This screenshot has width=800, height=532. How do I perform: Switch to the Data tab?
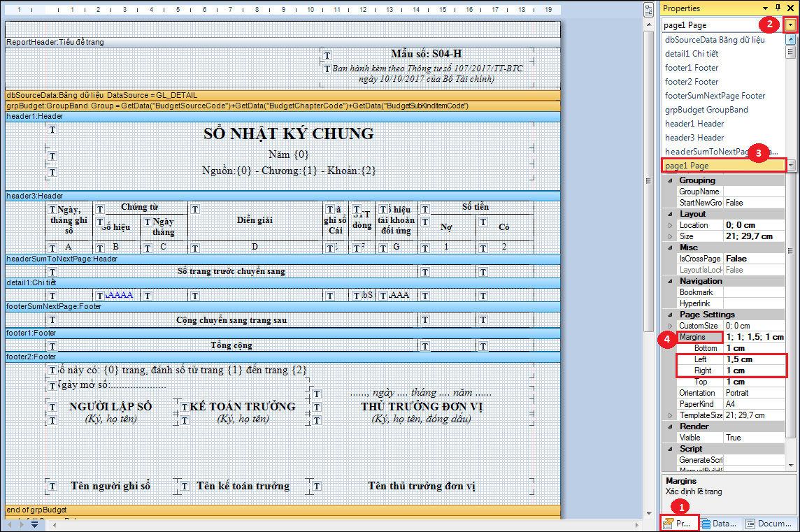719,524
